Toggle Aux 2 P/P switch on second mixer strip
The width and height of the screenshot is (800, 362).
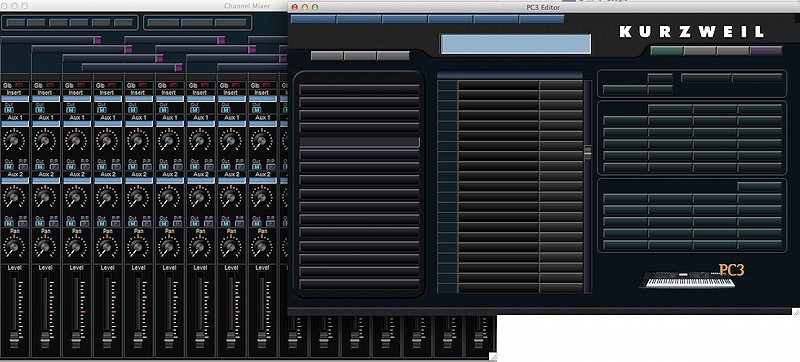[x=54, y=223]
